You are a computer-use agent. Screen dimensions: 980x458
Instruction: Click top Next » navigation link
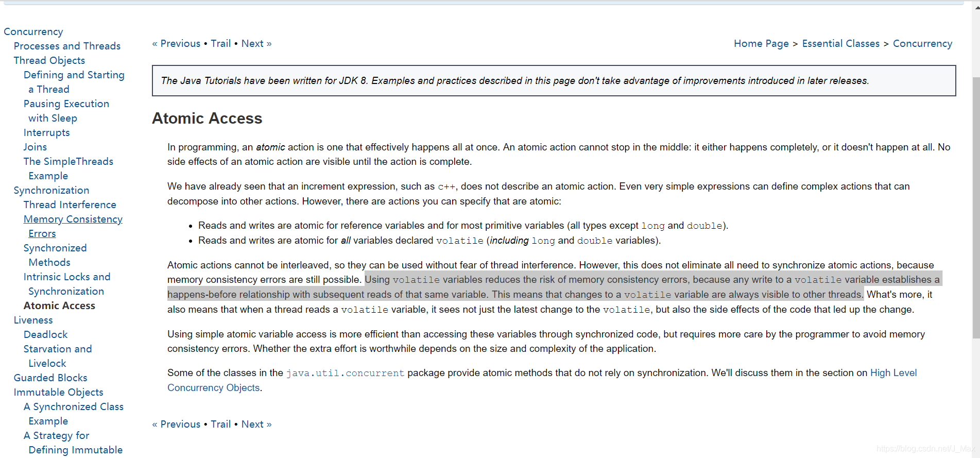pyautogui.click(x=256, y=43)
